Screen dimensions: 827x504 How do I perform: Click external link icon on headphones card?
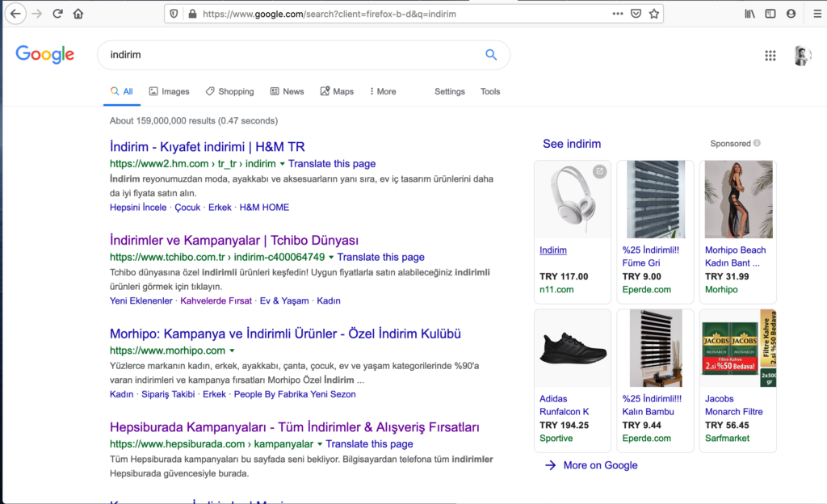[x=599, y=171]
